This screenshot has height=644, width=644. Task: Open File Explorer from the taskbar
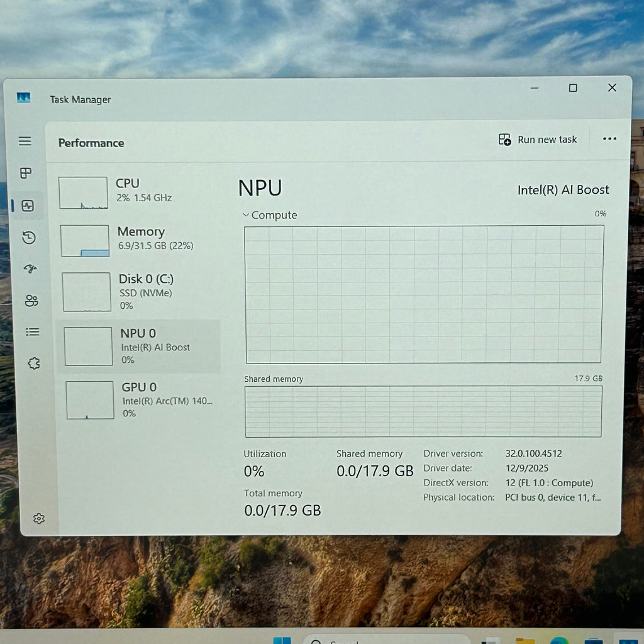point(525,641)
